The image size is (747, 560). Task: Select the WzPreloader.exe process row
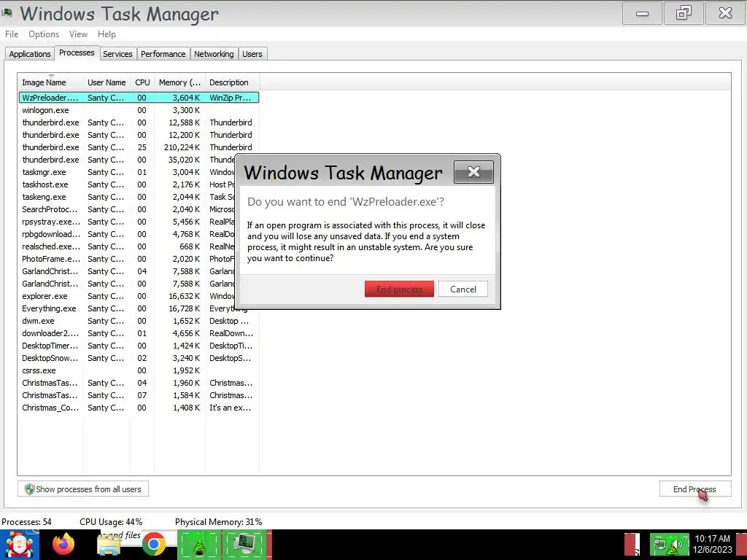click(139, 98)
